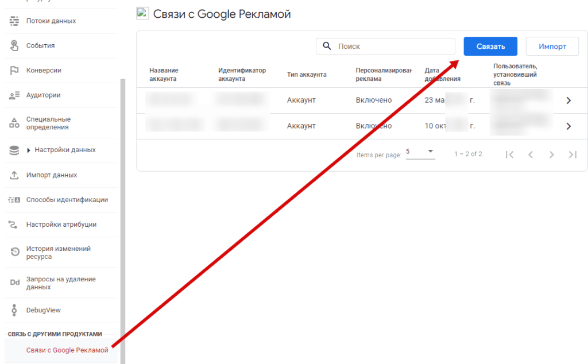
Task: Open Импорт данных menu item
Action: tap(51, 175)
